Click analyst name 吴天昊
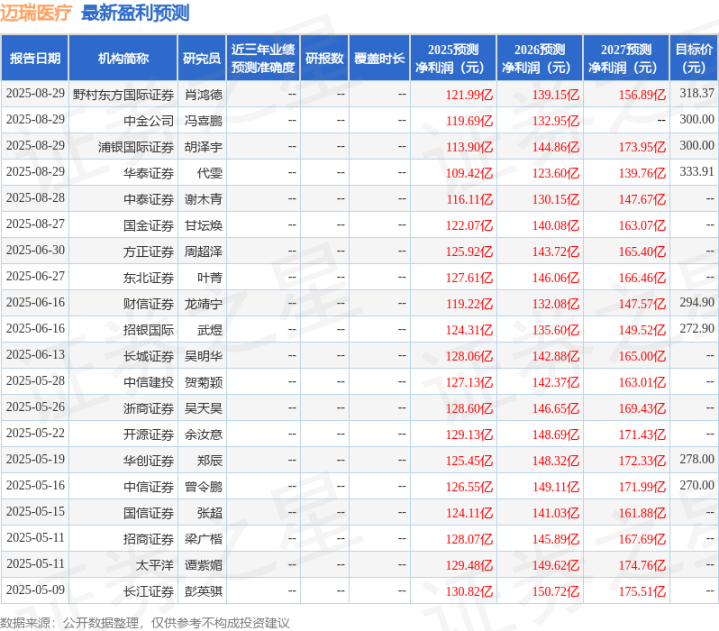 pyautogui.click(x=204, y=409)
